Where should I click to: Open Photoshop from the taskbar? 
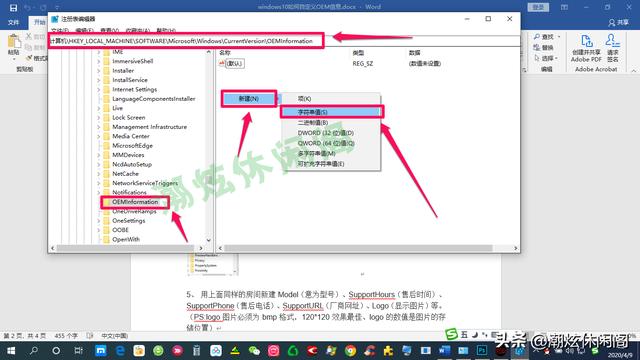pyautogui.click(x=482, y=351)
